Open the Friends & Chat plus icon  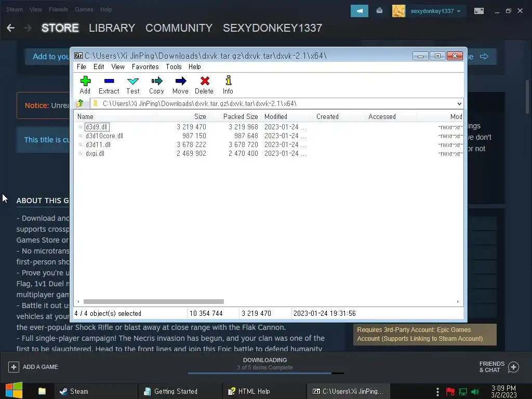513,367
